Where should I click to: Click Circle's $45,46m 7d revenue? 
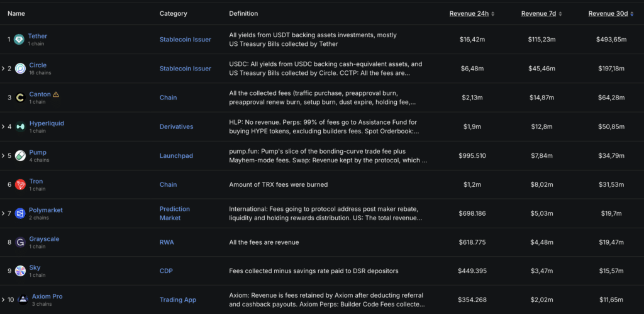tap(541, 68)
